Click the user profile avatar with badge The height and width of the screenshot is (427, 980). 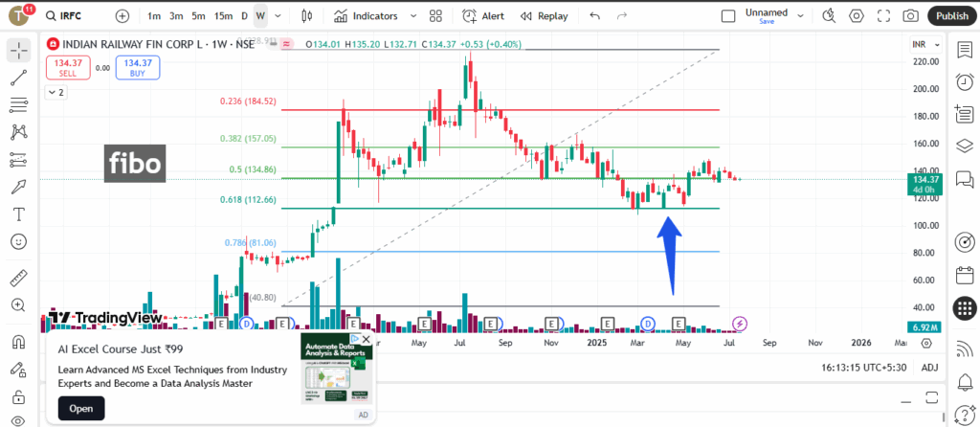click(21, 15)
